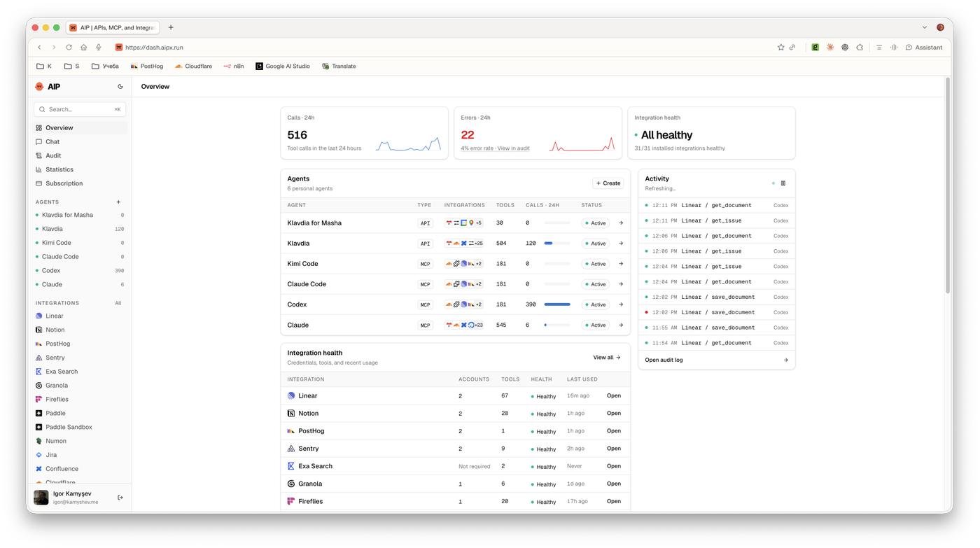Select the Claude Code agent in the sidebar
The height and width of the screenshot is (548, 980).
click(x=80, y=257)
